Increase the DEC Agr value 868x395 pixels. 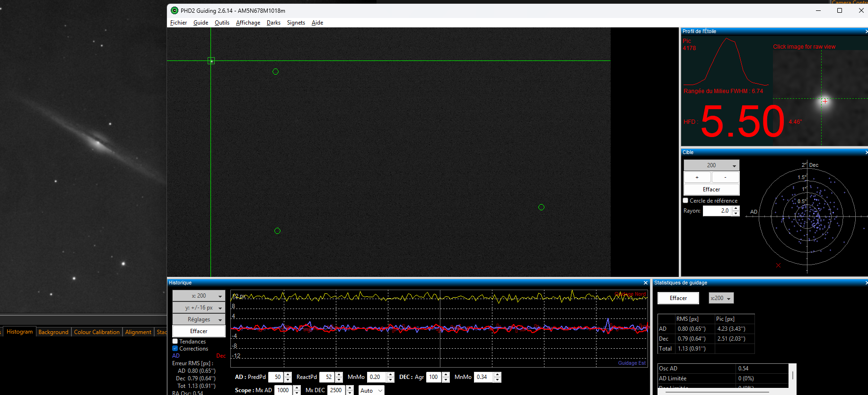tap(446, 375)
